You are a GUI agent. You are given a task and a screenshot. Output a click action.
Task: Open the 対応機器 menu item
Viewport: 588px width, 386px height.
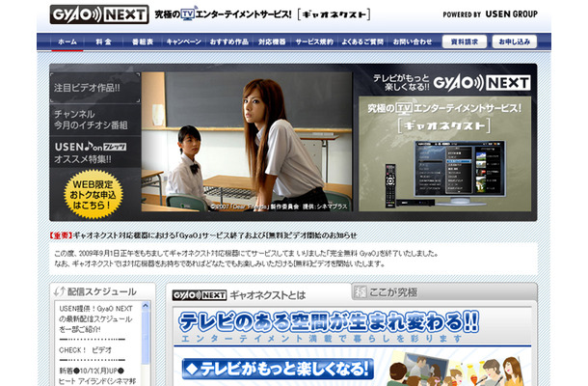pyautogui.click(x=272, y=42)
